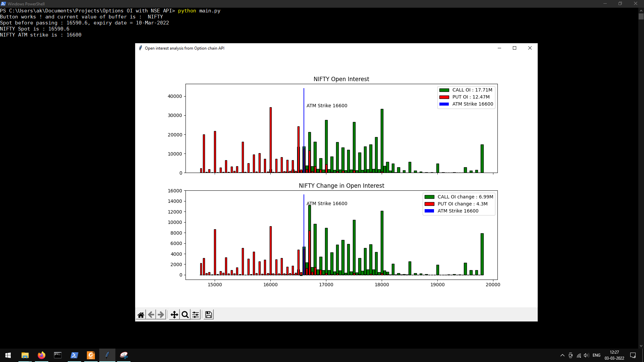
Task: Open the orange PDF app in taskbar
Action: point(91,355)
